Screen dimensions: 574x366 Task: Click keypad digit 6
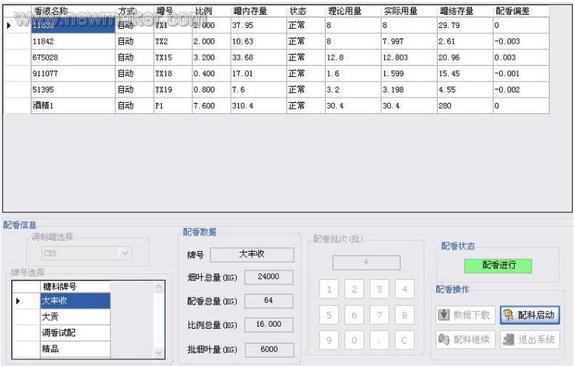coord(354,315)
